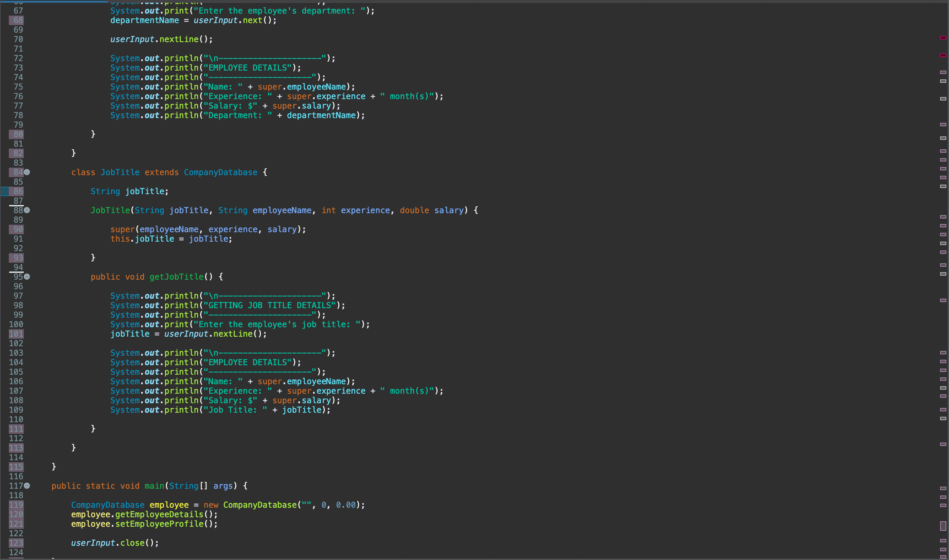Click the departmentName variable on line 68
Screen dimensions: 949x560
pyautogui.click(x=144, y=20)
